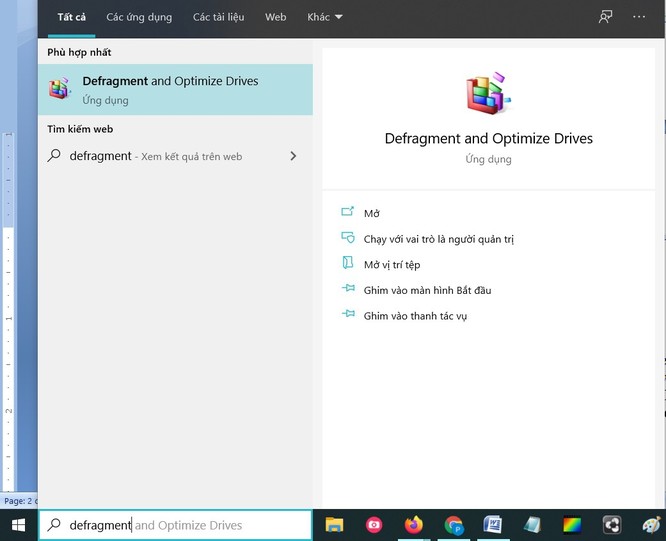Launch Firefox from the taskbar
Screen dimensions: 666x541
pyautogui.click(x=414, y=525)
